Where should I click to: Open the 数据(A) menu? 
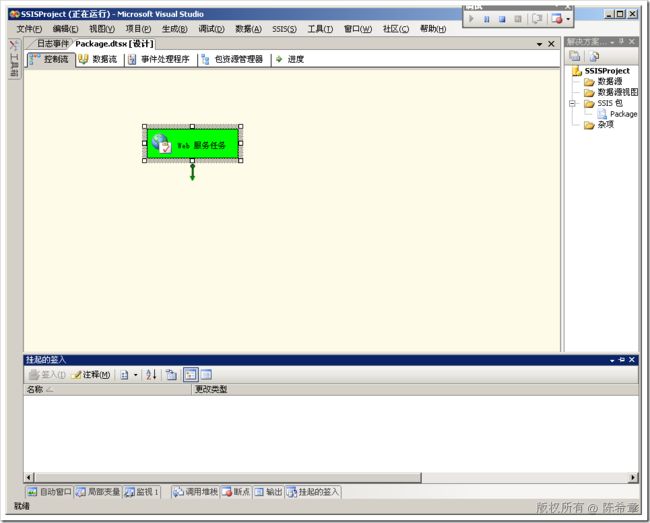pyautogui.click(x=249, y=29)
